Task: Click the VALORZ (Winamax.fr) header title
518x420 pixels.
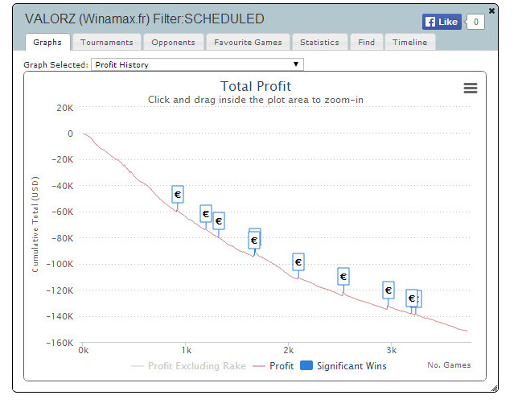Action: pyautogui.click(x=144, y=19)
